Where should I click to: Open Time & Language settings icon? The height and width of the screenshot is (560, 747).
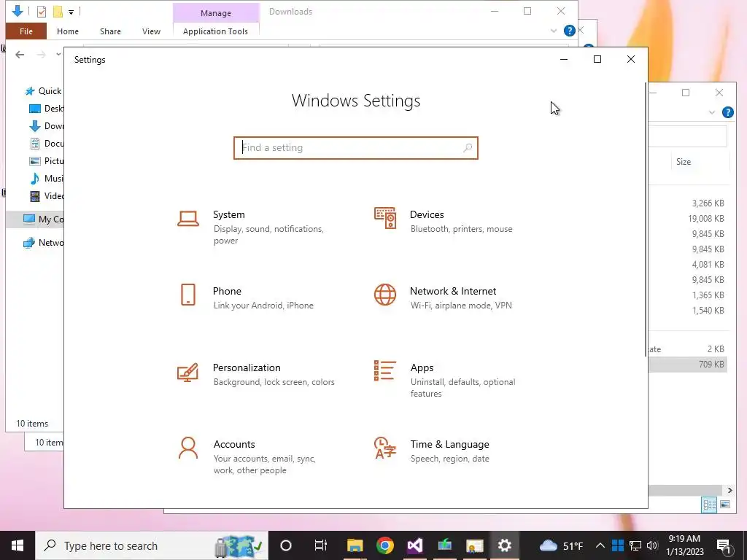point(385,448)
